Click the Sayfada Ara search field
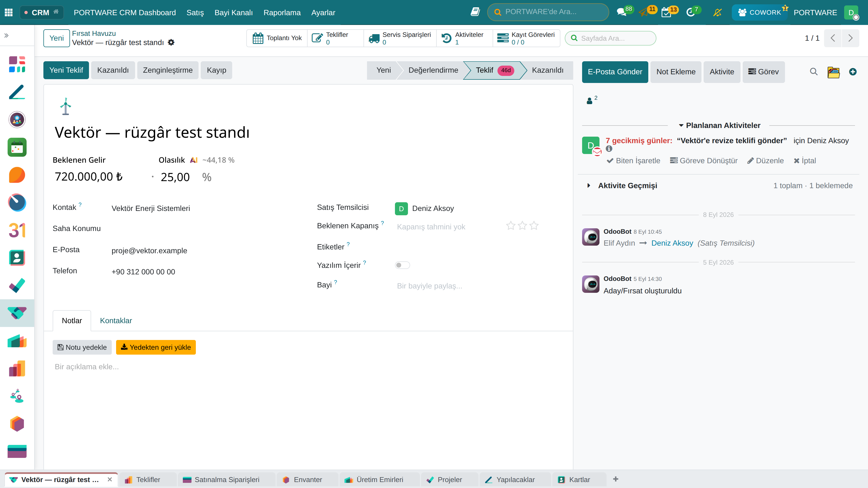 [610, 38]
